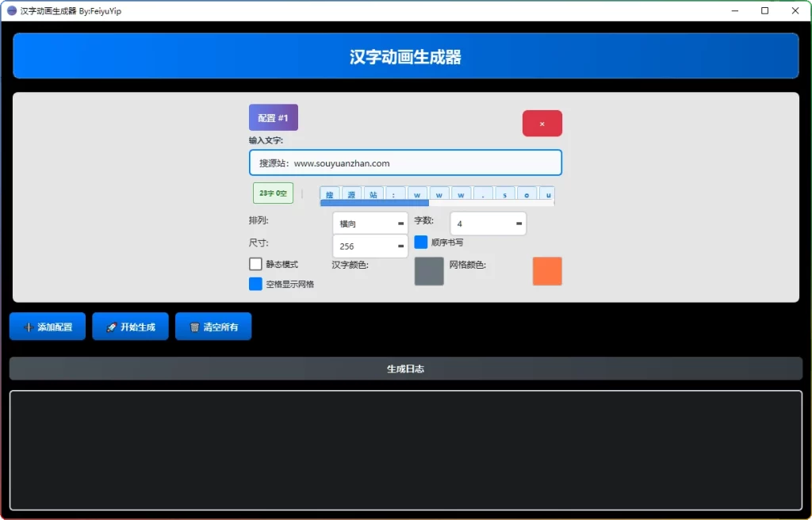The image size is (812, 520).
Task: Select the 源 character tile
Action: pos(351,194)
